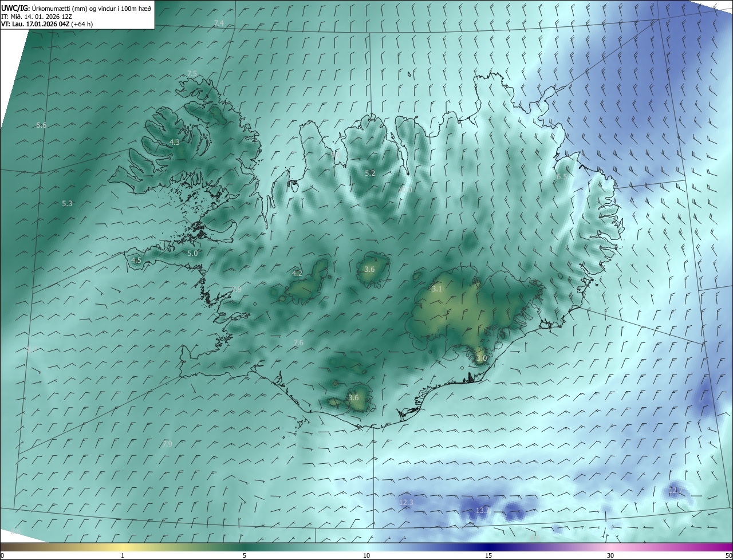Click the value label '12.7' on the map
Image resolution: width=733 pixels, height=560 pixels.
click(676, 491)
